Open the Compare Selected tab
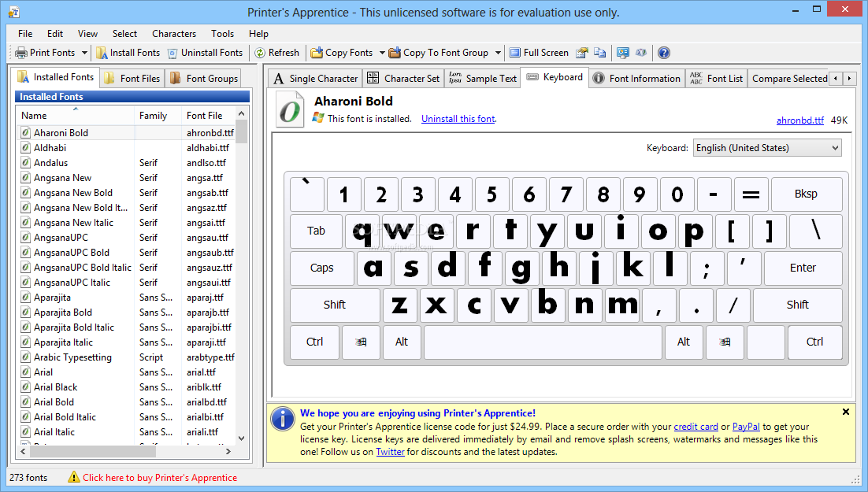Viewport: 868px width, 492px height. pyautogui.click(x=789, y=79)
